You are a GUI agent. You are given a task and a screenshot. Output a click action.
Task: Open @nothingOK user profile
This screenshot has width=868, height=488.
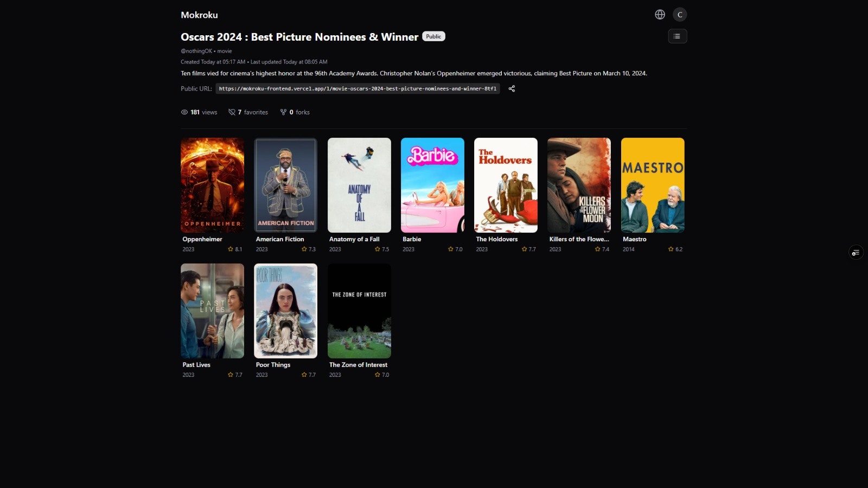tap(196, 51)
